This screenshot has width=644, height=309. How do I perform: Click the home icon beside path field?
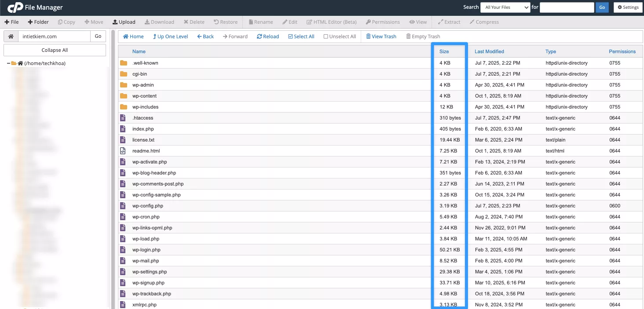(x=11, y=36)
